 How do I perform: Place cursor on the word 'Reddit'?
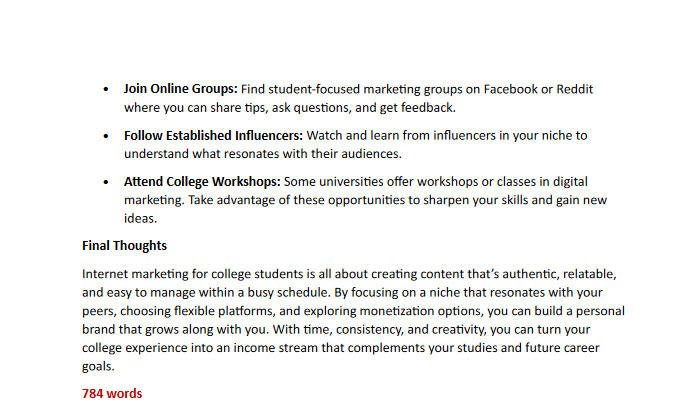point(574,89)
